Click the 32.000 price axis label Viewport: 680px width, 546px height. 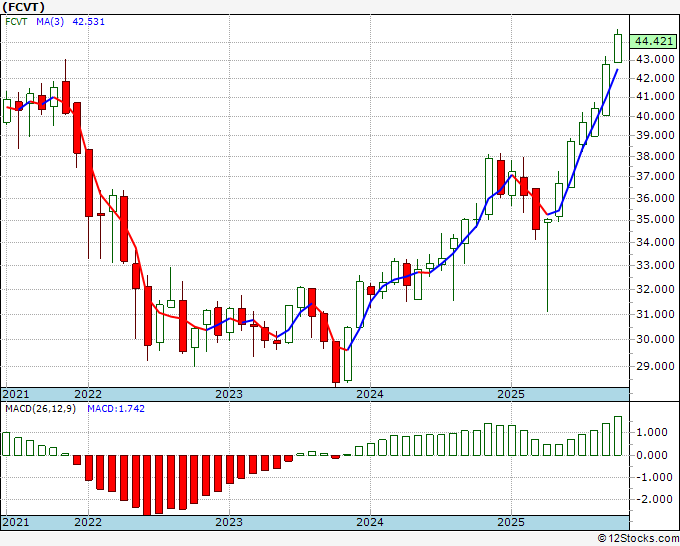tap(655, 289)
